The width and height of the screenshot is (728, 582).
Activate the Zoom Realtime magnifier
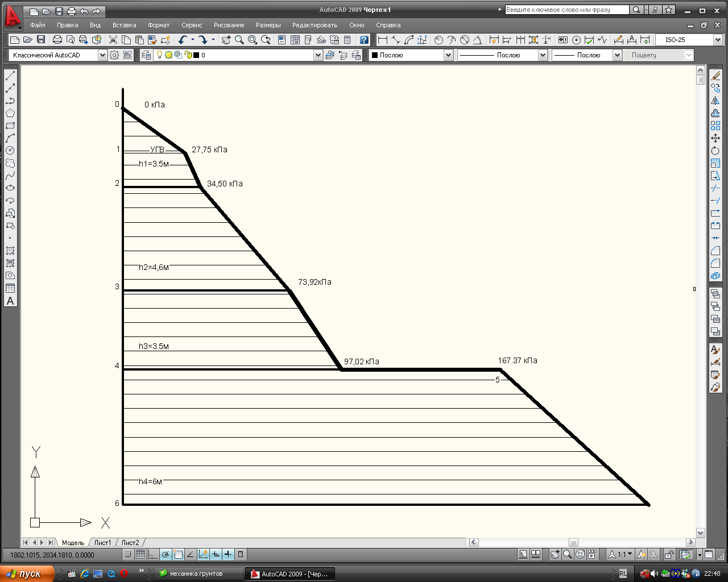click(239, 40)
